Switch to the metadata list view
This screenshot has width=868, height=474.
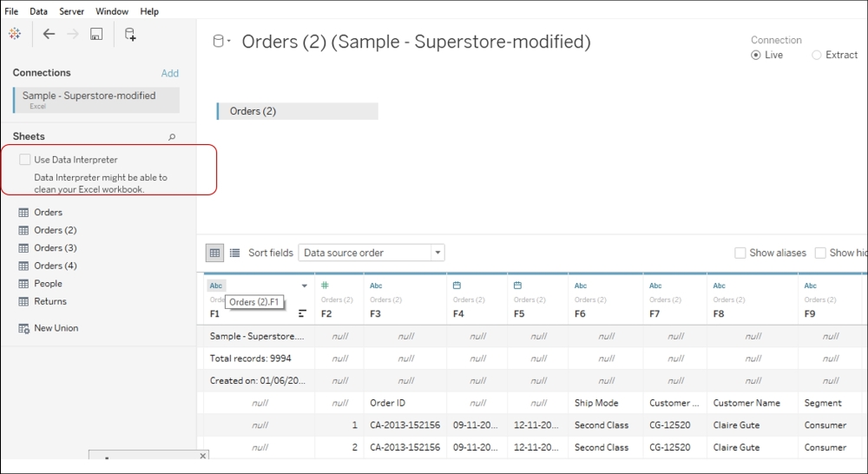234,253
